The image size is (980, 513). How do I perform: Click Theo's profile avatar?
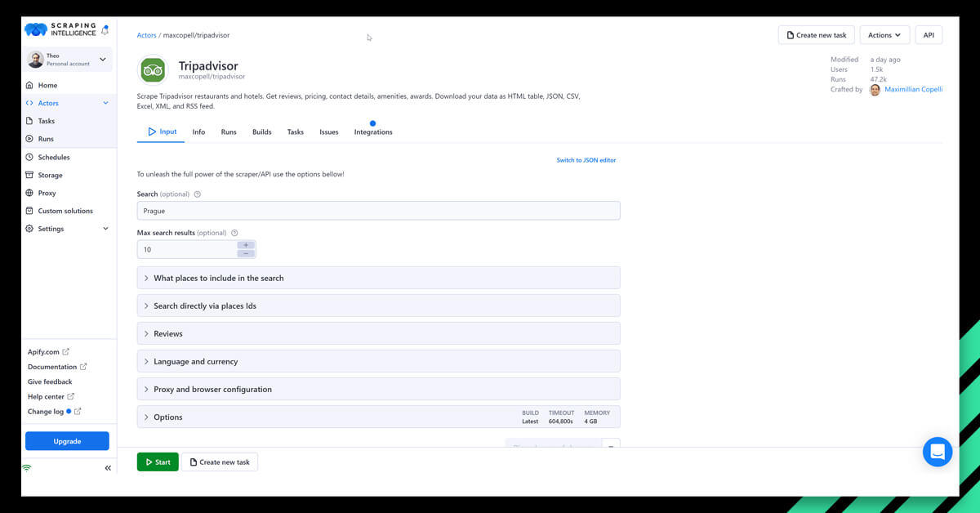pyautogui.click(x=35, y=60)
